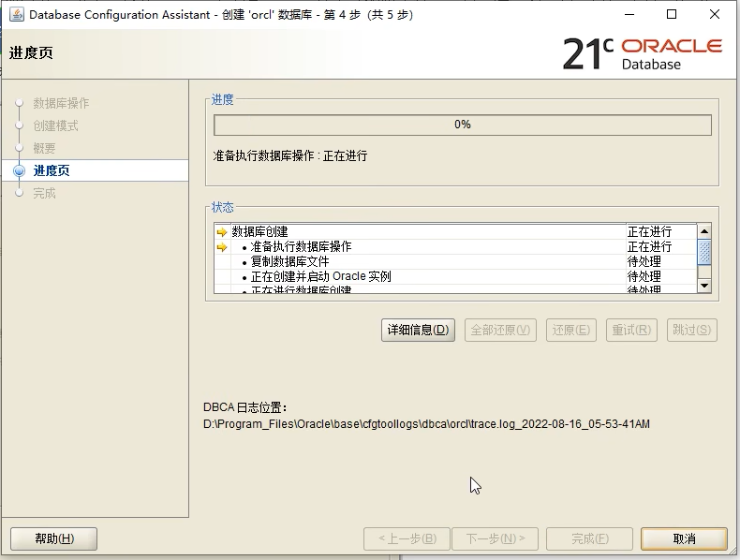740x560 pixels.
Task: Click the 0% progress bar
Action: pyautogui.click(x=463, y=125)
